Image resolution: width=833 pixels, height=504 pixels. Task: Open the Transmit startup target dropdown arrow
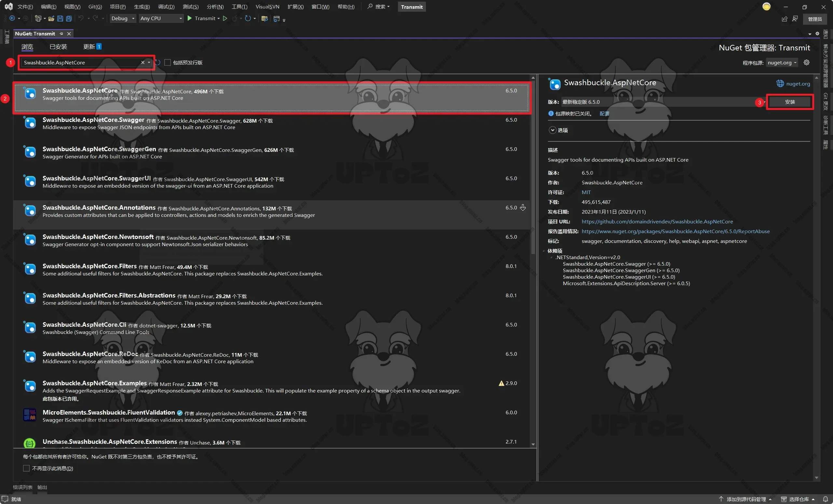point(218,19)
